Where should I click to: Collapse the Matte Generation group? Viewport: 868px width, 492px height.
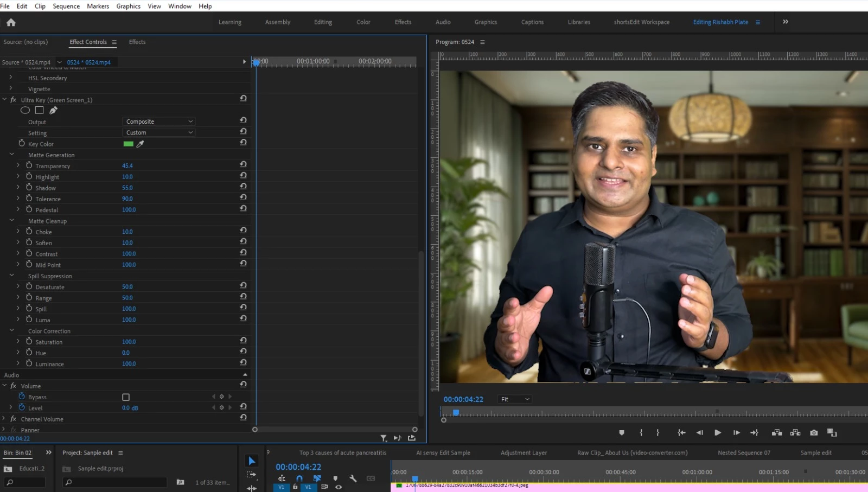tap(11, 155)
